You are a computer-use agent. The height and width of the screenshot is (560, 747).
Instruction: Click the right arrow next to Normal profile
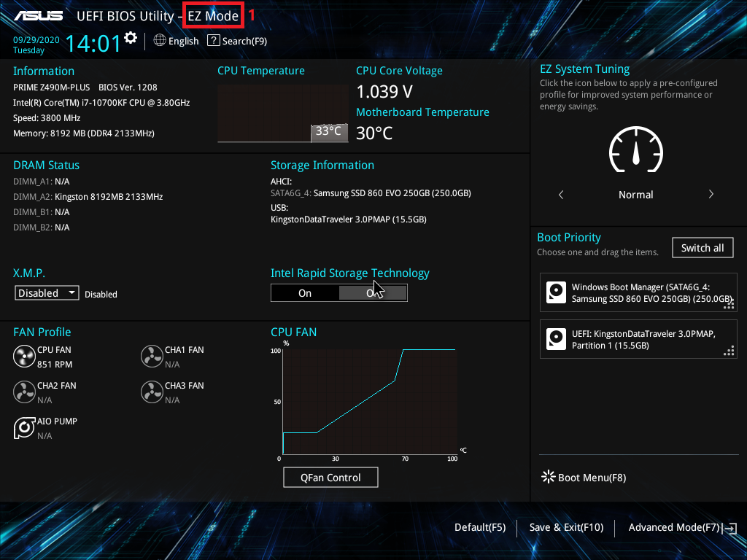711,195
